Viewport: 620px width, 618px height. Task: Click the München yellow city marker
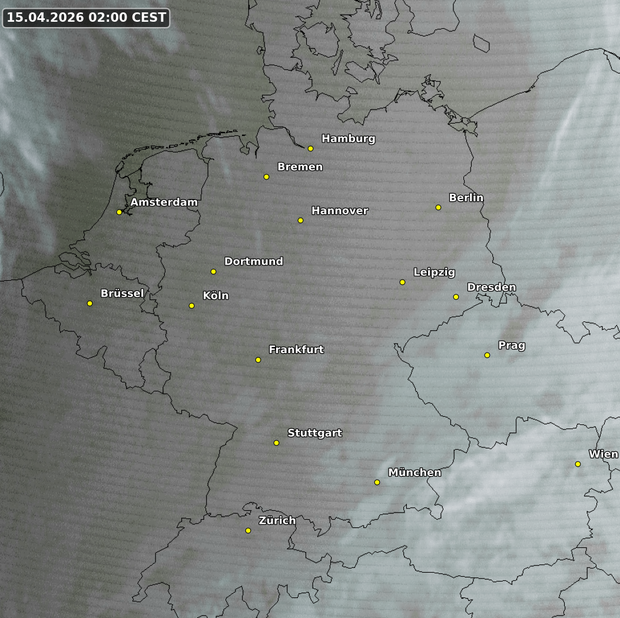pyautogui.click(x=377, y=483)
